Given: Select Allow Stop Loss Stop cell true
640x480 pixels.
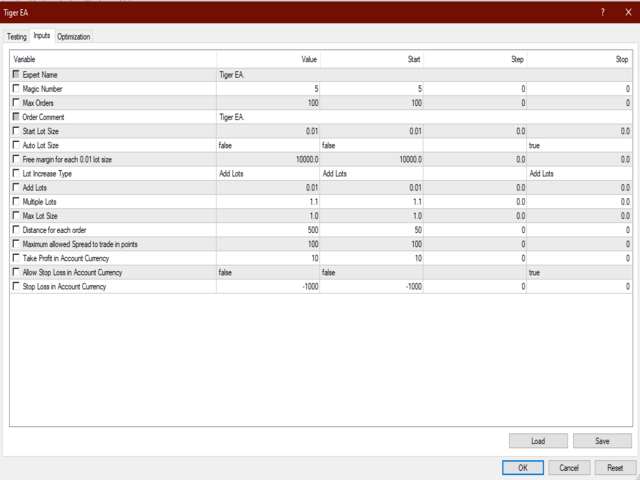Looking at the screenshot, I should [x=579, y=272].
